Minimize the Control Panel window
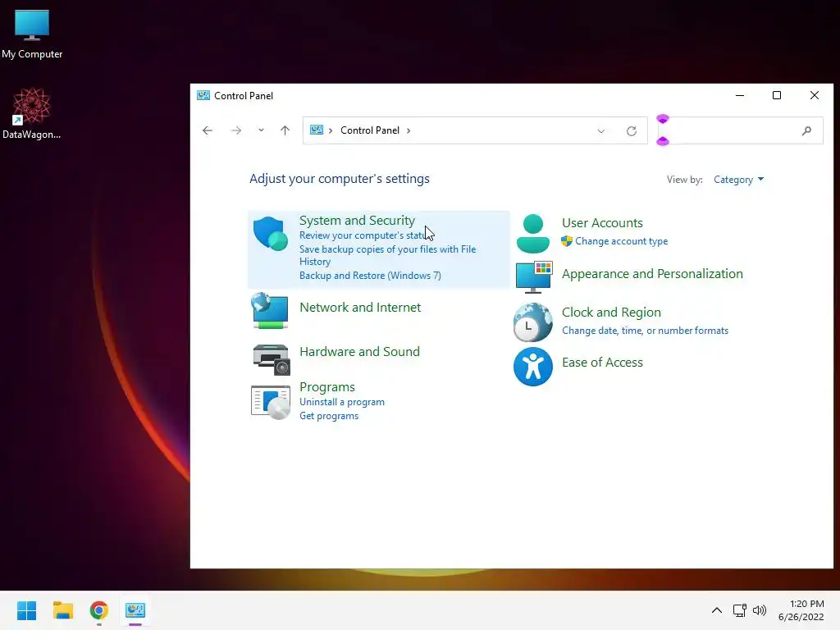The width and height of the screenshot is (840, 630). point(740,95)
